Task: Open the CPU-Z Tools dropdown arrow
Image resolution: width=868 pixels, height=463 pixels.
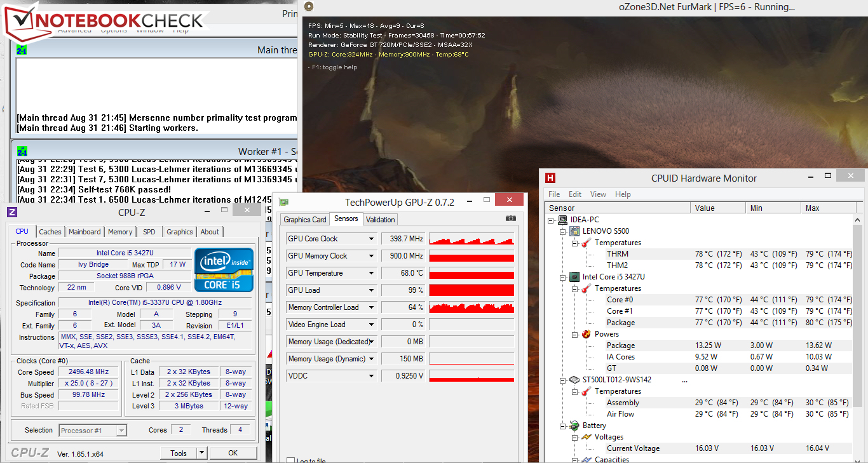Action: pos(202,453)
